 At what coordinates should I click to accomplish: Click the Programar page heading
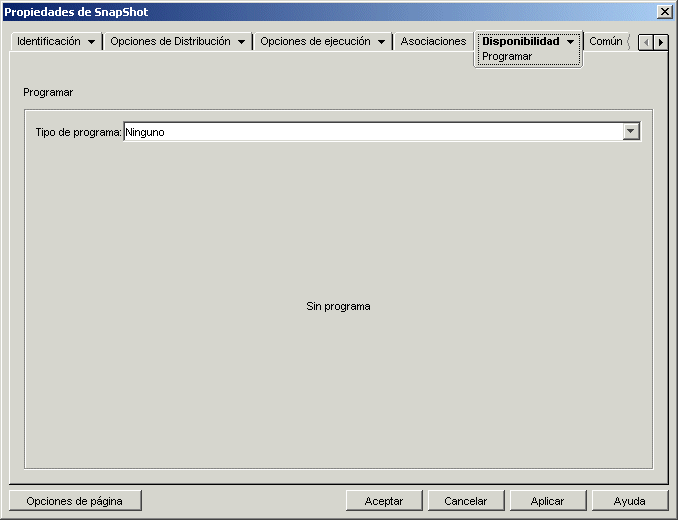pos(48,93)
